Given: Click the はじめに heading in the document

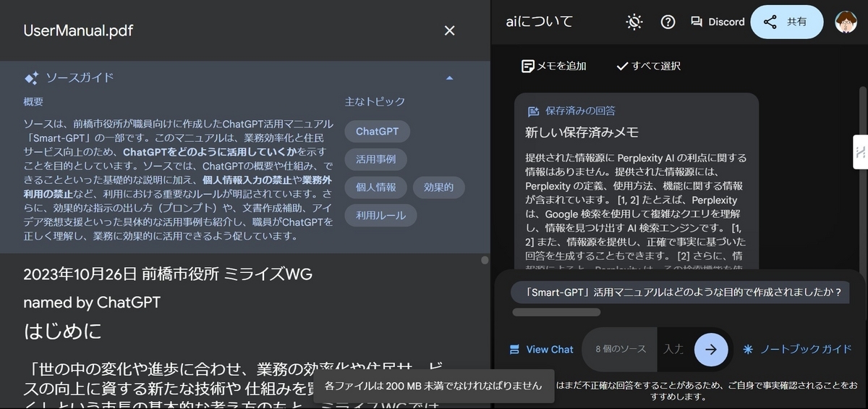Looking at the screenshot, I should pos(62,332).
